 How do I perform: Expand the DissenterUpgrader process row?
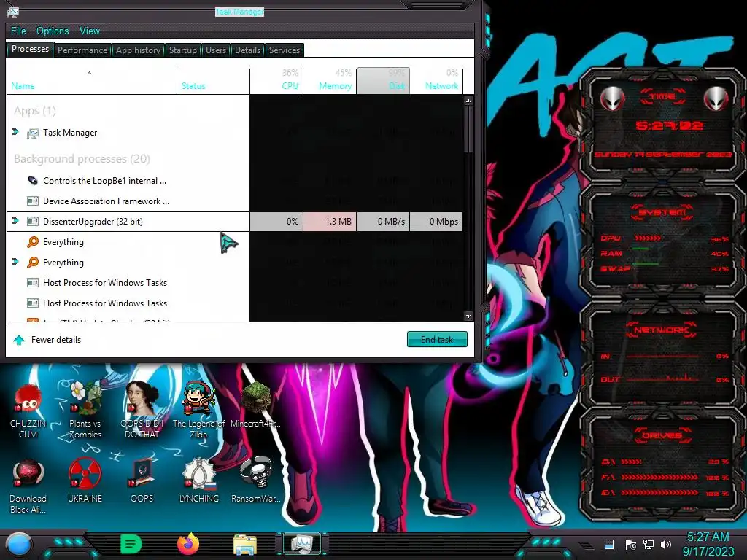(15, 221)
